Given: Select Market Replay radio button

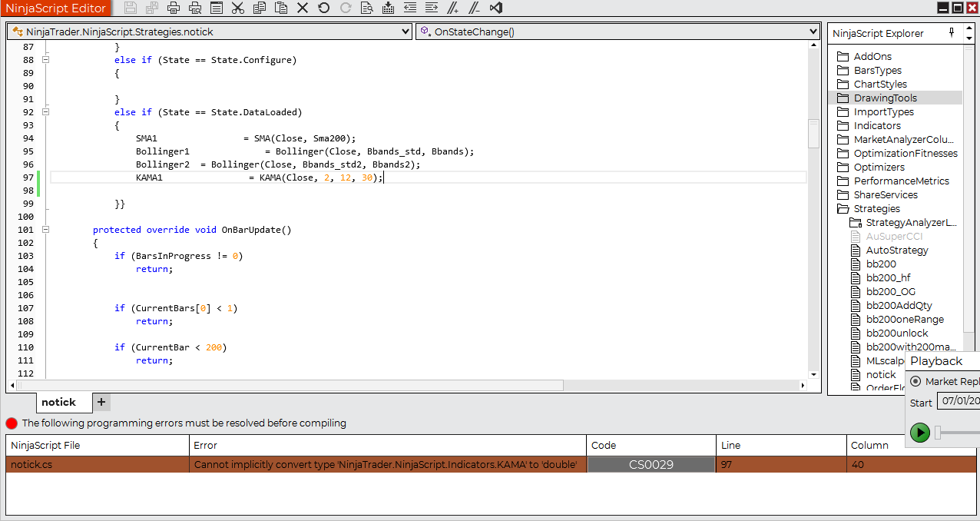Looking at the screenshot, I should [915, 381].
